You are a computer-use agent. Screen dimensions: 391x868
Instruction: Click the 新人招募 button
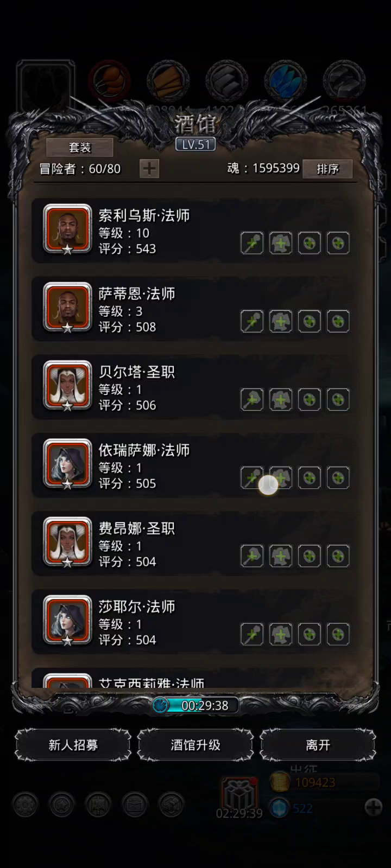coord(73,745)
